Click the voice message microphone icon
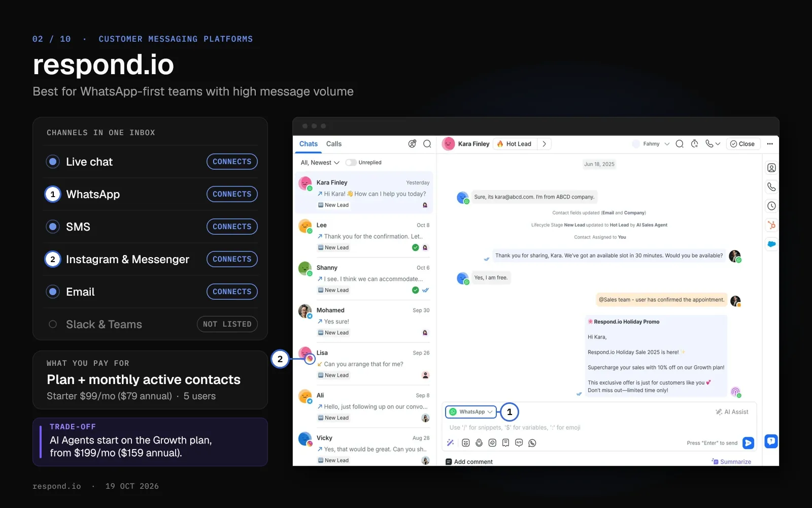The height and width of the screenshot is (508, 812). click(x=479, y=443)
